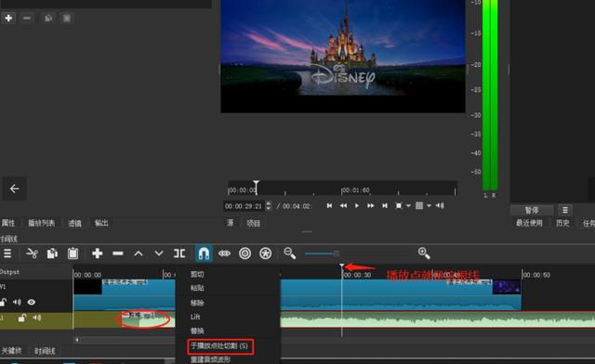Click the timeline playhead marker
The height and width of the screenshot is (364, 595).
pos(342,266)
